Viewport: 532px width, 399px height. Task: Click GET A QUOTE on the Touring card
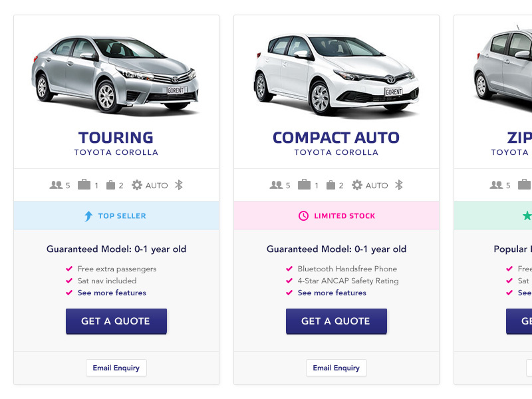click(x=116, y=321)
